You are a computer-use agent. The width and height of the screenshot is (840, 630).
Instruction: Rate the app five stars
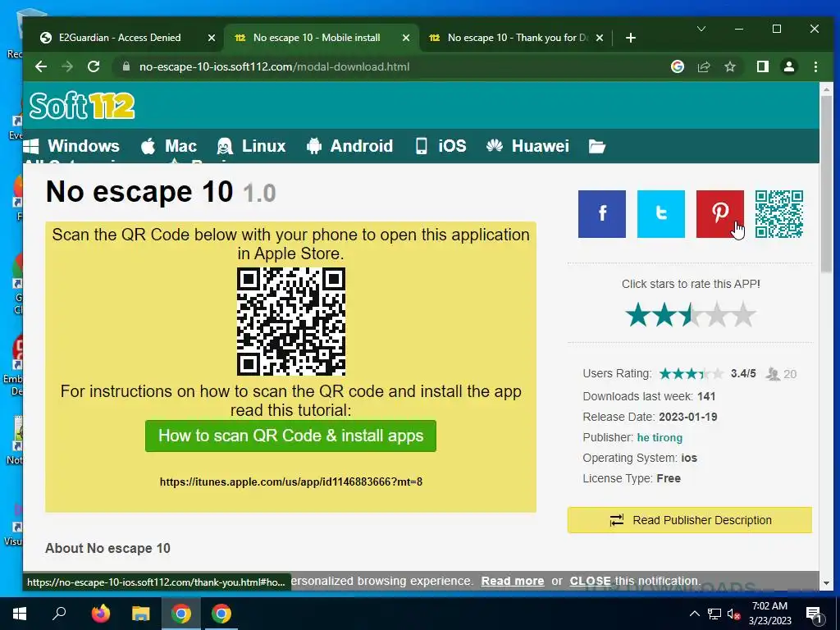(x=743, y=314)
